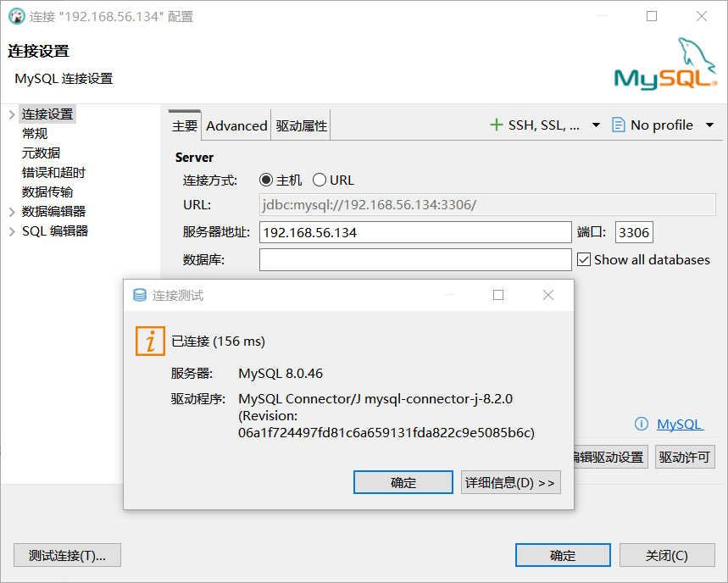Select 错误和超时 in the settings tree
Image resolution: width=728 pixels, height=583 pixels.
click(x=53, y=173)
